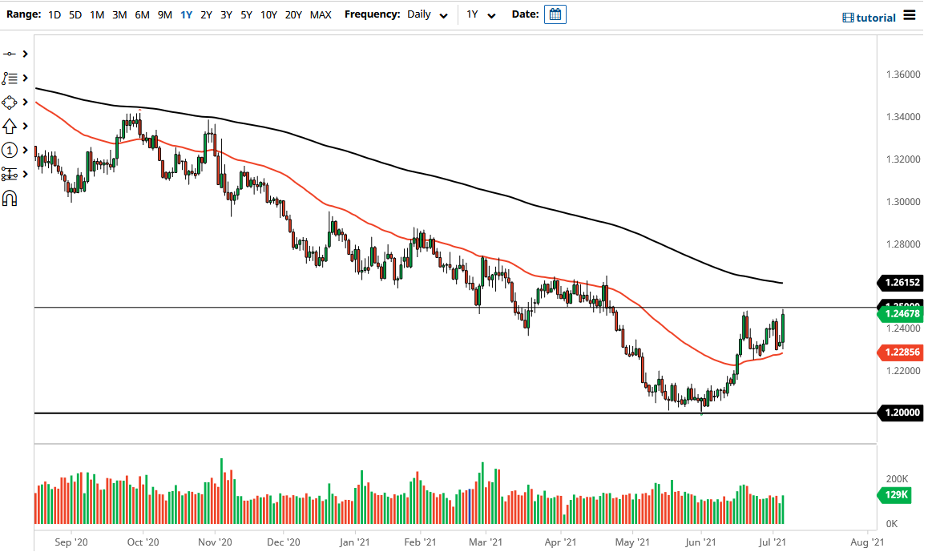The height and width of the screenshot is (560, 928).
Task: Open the chart settings sliders icon
Action: click(10, 174)
